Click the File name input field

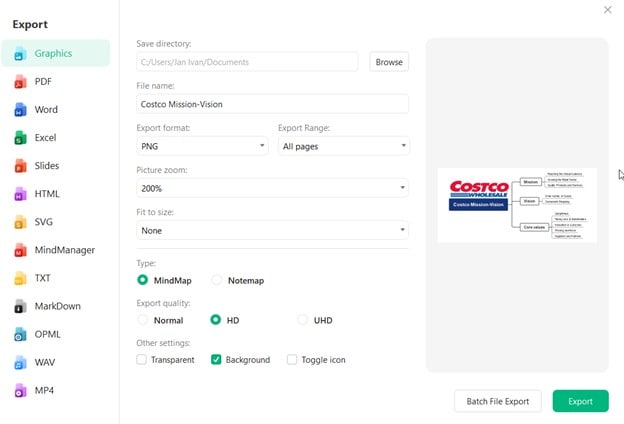tap(272, 104)
